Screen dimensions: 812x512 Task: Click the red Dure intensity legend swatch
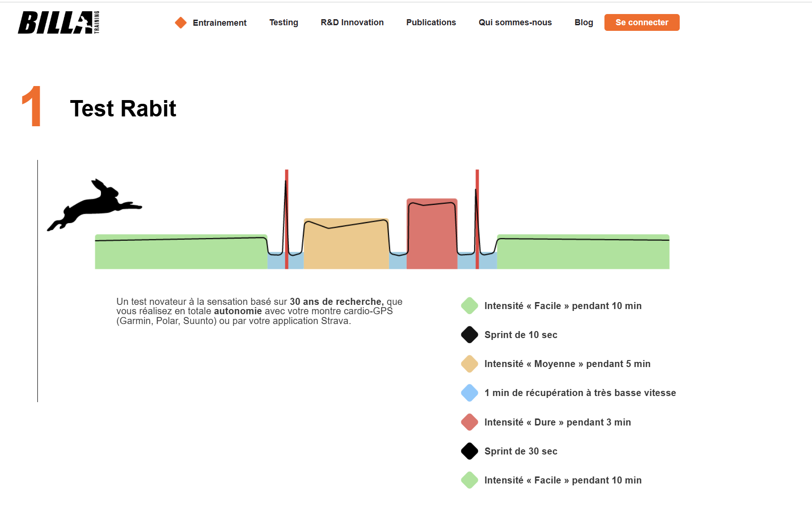pos(469,422)
